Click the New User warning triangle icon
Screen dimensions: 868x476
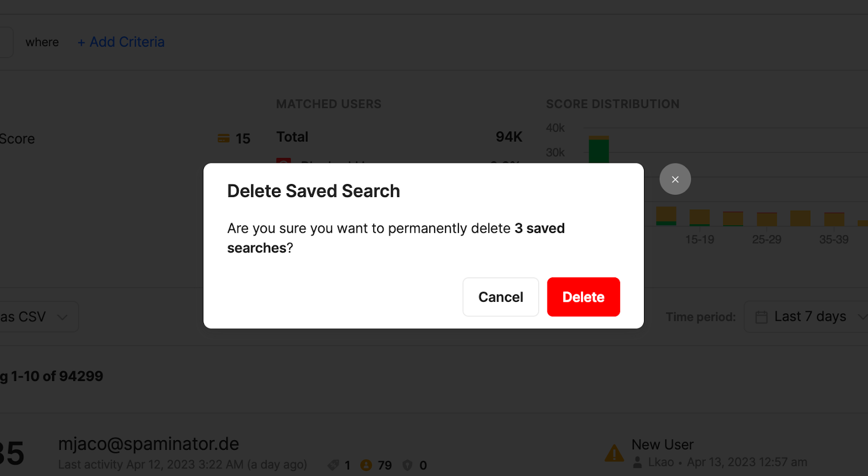point(614,453)
